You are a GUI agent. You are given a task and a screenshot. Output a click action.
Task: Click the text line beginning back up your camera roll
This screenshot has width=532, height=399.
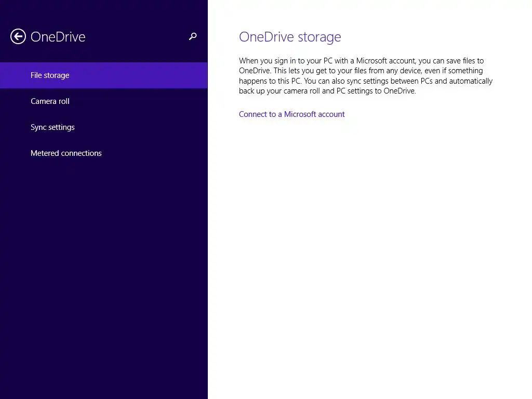tap(327, 91)
